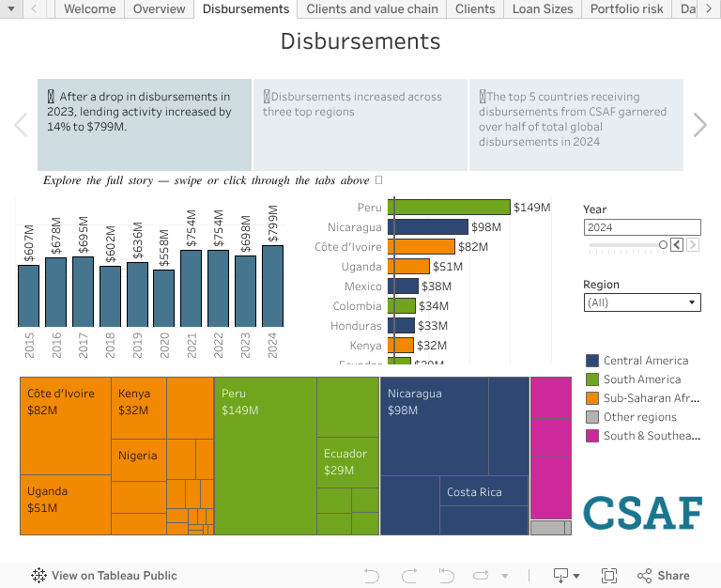The height and width of the screenshot is (588, 721).
Task: Go to next story point arrow
Action: [699, 125]
